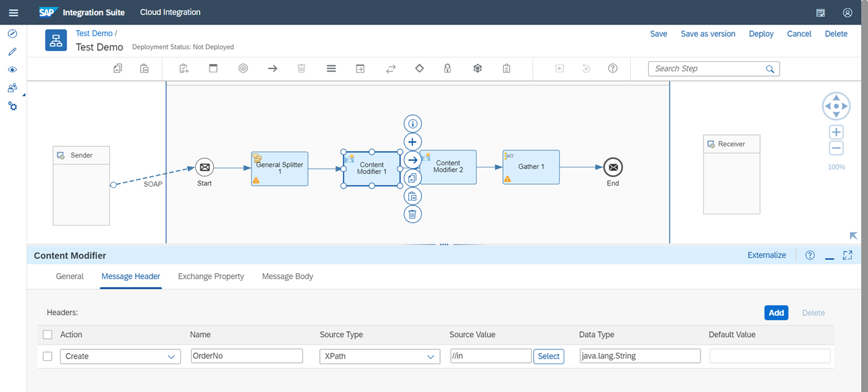Click the help question-mark icon in toolbar
The height and width of the screenshot is (392, 868).
[x=613, y=68]
